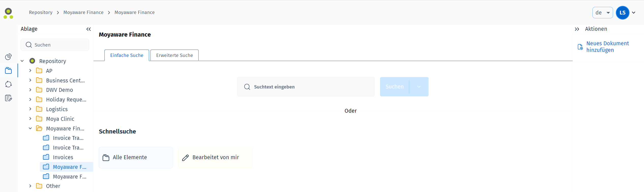Go to Repository breadcrumb
The width and height of the screenshot is (644, 192).
coord(41,12)
